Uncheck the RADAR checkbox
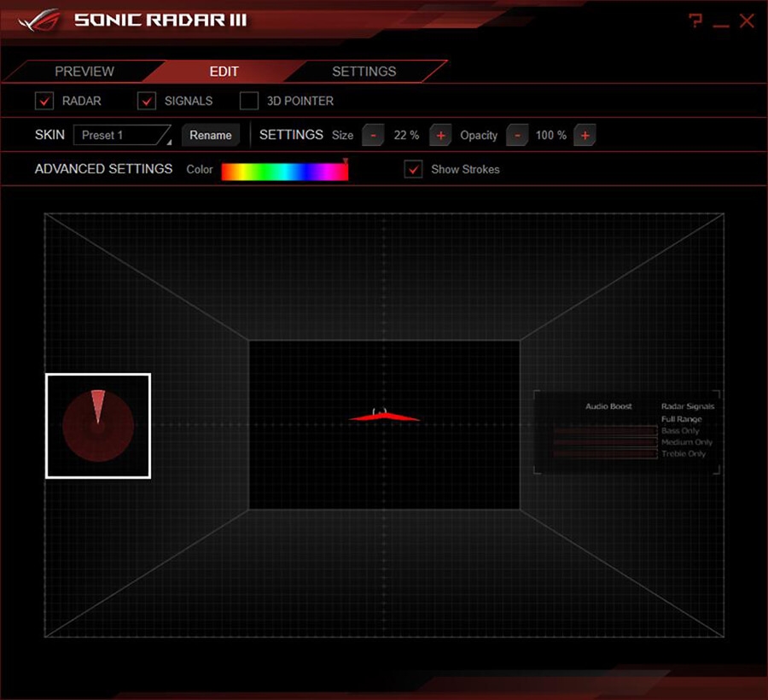 click(44, 101)
